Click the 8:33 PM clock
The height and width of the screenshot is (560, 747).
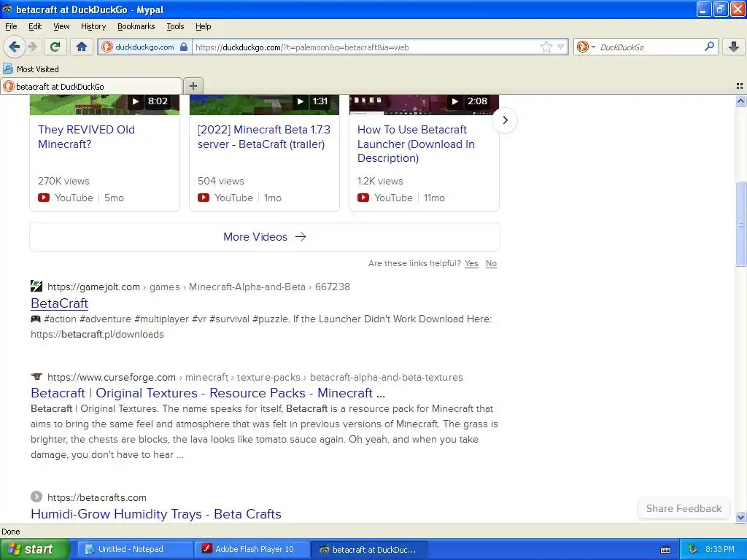pyautogui.click(x=720, y=549)
